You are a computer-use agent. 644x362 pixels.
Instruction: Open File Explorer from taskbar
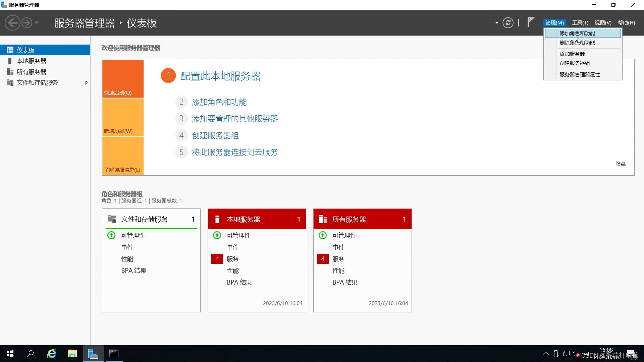[72, 354]
